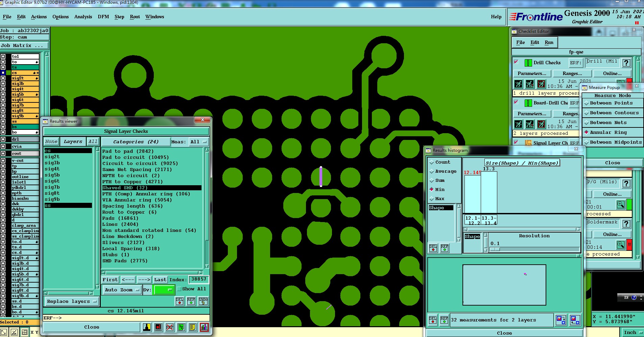The width and height of the screenshot is (644, 337).
Task: Click red-outlined running-man icon under Drill Checks
Action: coord(541,83)
